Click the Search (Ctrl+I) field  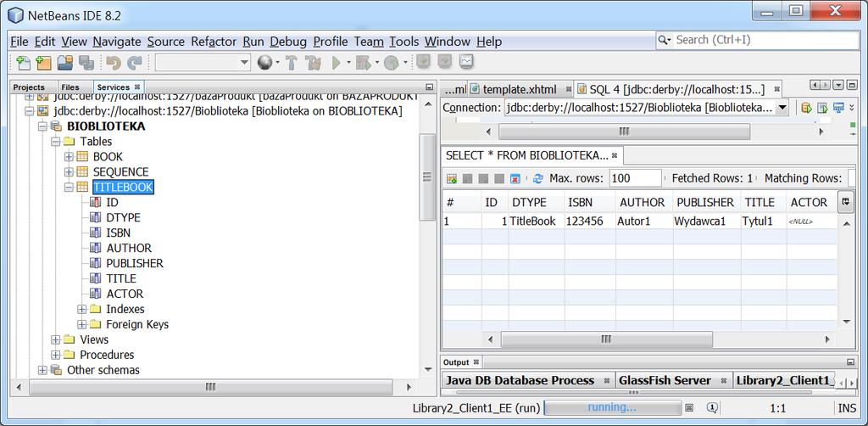(757, 40)
